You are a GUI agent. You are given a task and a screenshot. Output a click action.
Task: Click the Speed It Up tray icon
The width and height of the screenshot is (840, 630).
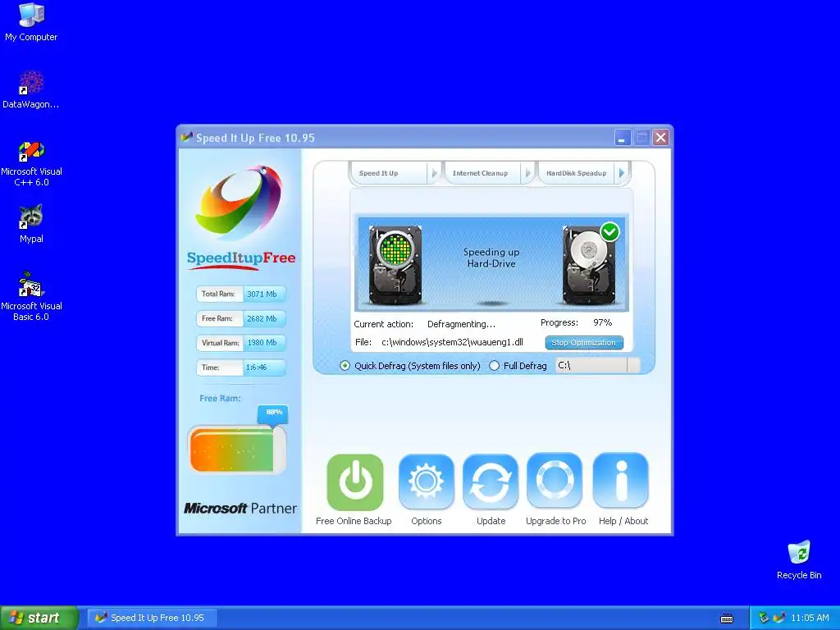pos(779,618)
